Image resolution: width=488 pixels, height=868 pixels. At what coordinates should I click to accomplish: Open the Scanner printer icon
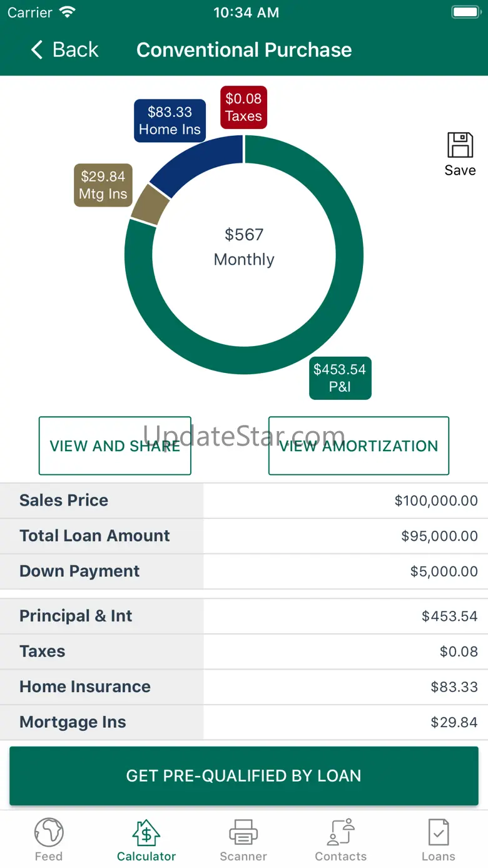pyautogui.click(x=243, y=833)
